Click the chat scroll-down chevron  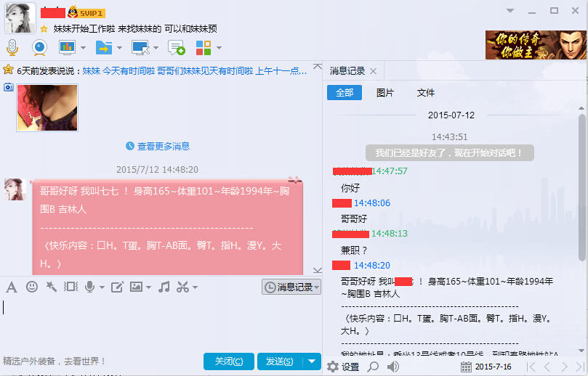pyautogui.click(x=317, y=271)
